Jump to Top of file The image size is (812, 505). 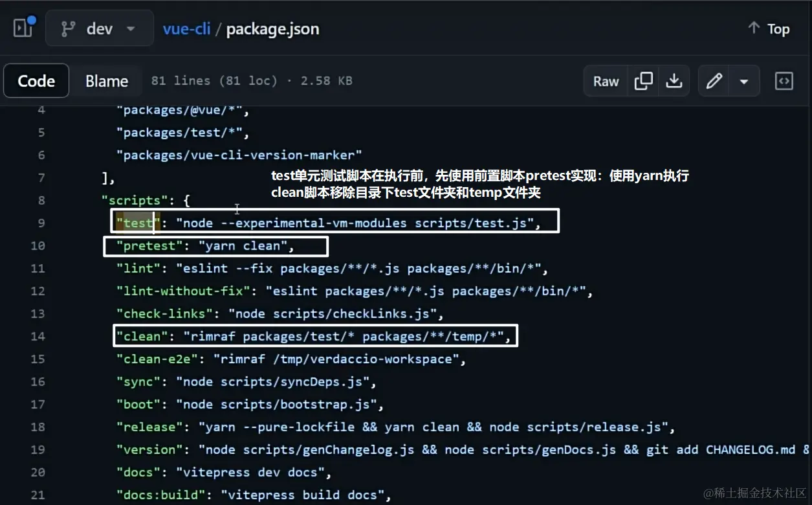click(x=769, y=28)
